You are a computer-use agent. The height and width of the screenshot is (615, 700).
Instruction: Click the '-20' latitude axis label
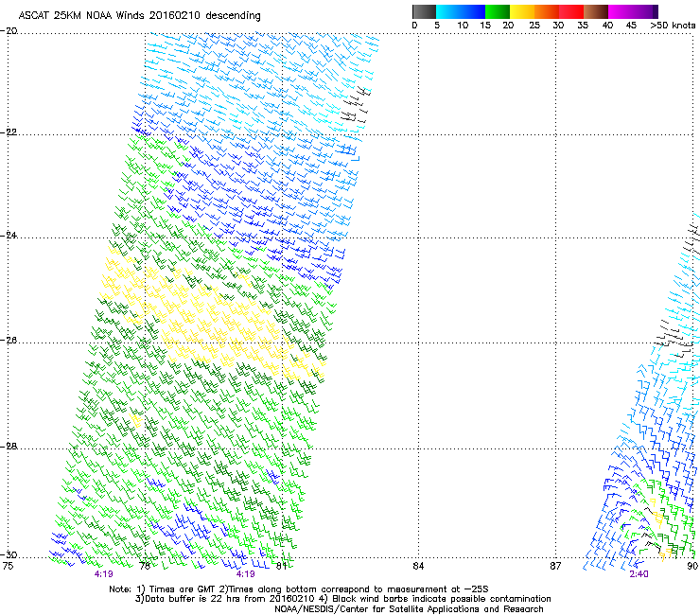[x=9, y=31]
